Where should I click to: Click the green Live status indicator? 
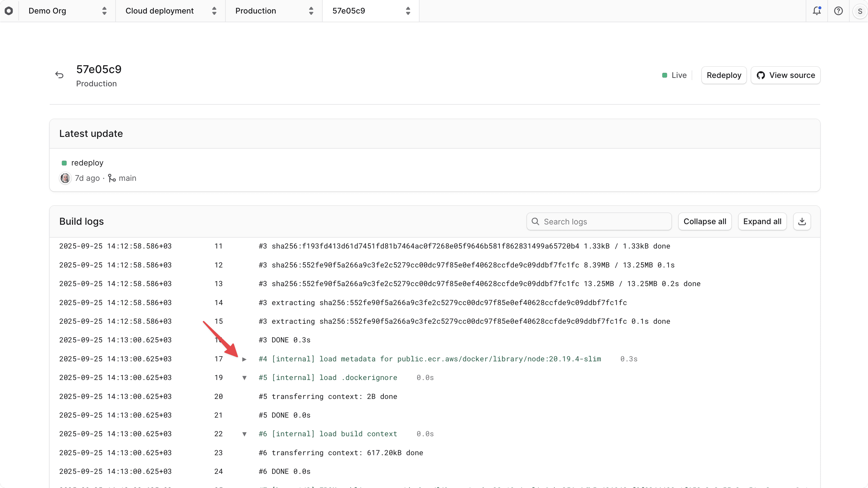pyautogui.click(x=665, y=75)
